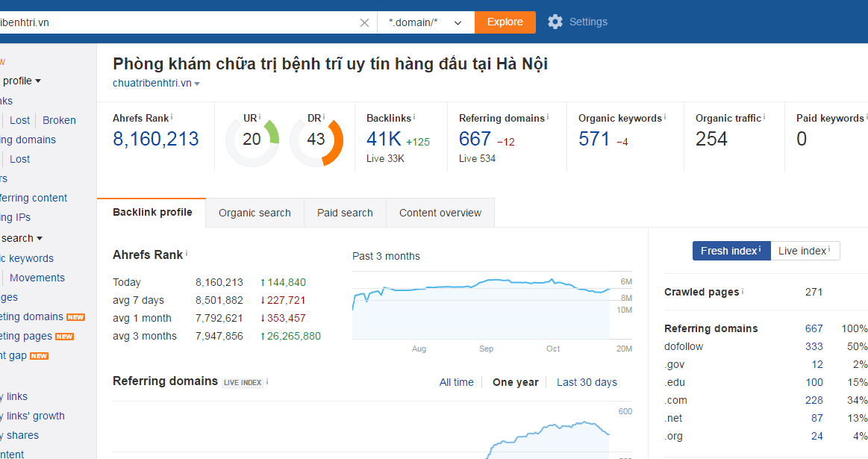
Task: Click the Ahrefs Rank info icon
Action: coord(172,117)
